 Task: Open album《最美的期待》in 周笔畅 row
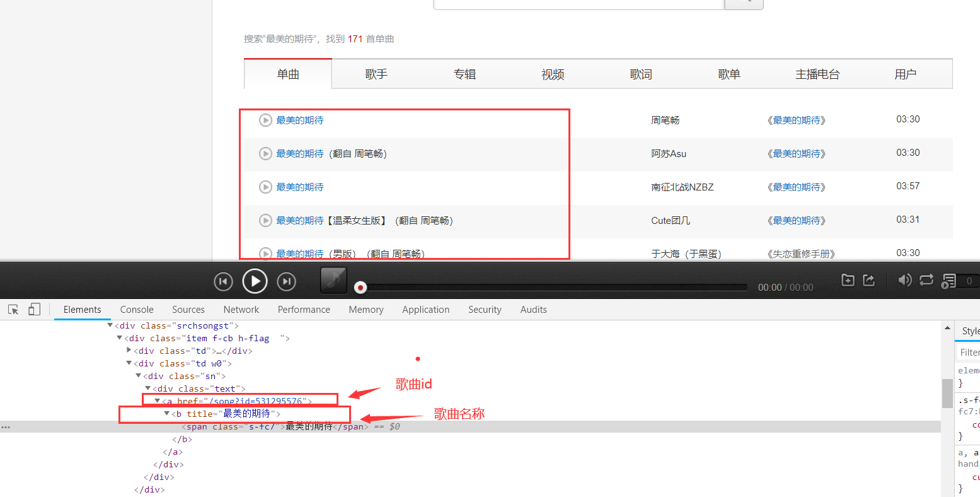point(797,120)
